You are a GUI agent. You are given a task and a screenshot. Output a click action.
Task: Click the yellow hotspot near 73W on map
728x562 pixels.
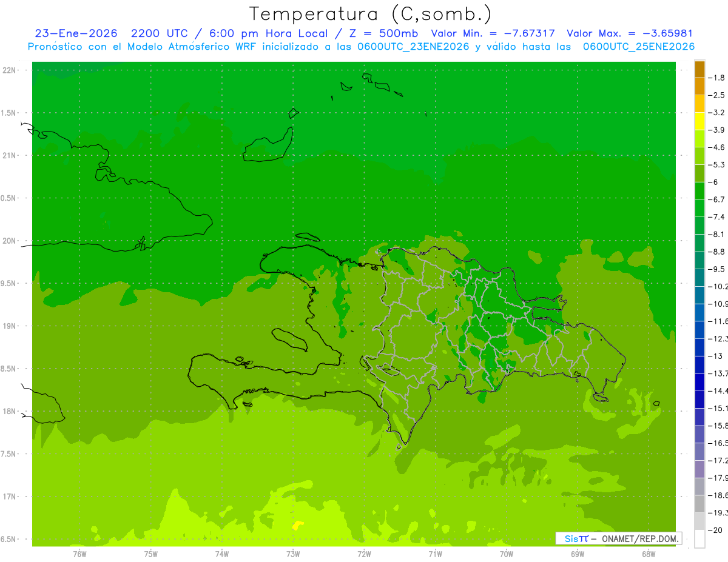[297, 526]
